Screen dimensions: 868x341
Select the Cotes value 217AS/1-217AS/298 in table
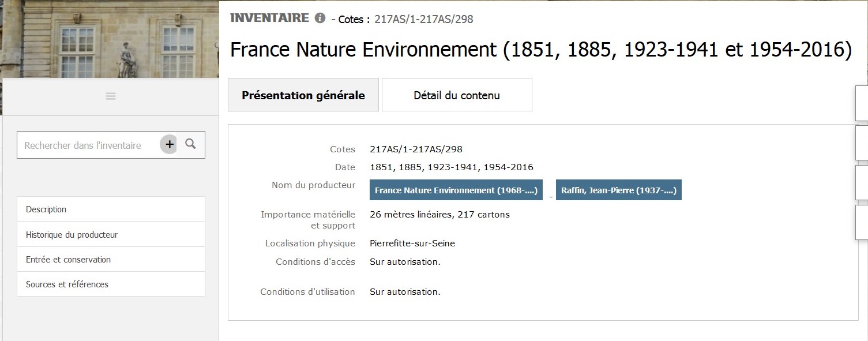point(416,149)
